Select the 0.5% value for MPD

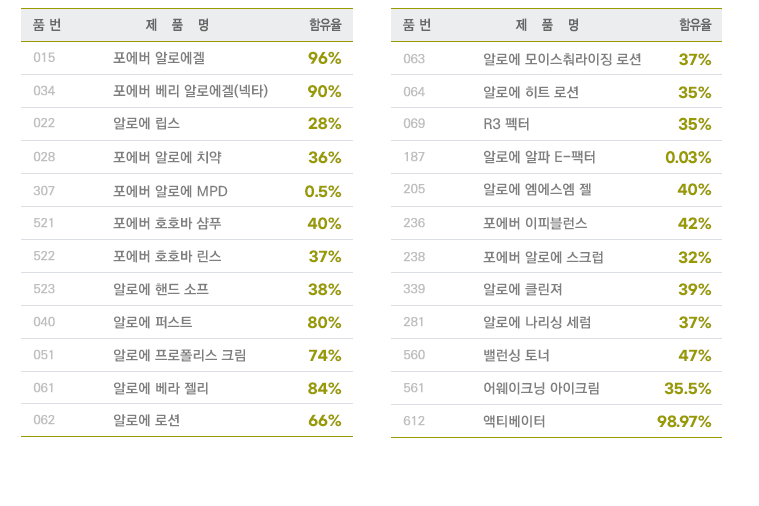tap(323, 191)
